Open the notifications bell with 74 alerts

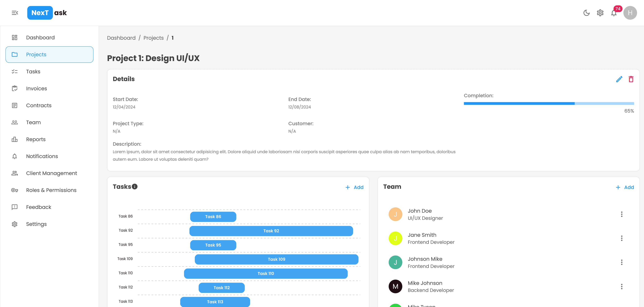point(614,13)
